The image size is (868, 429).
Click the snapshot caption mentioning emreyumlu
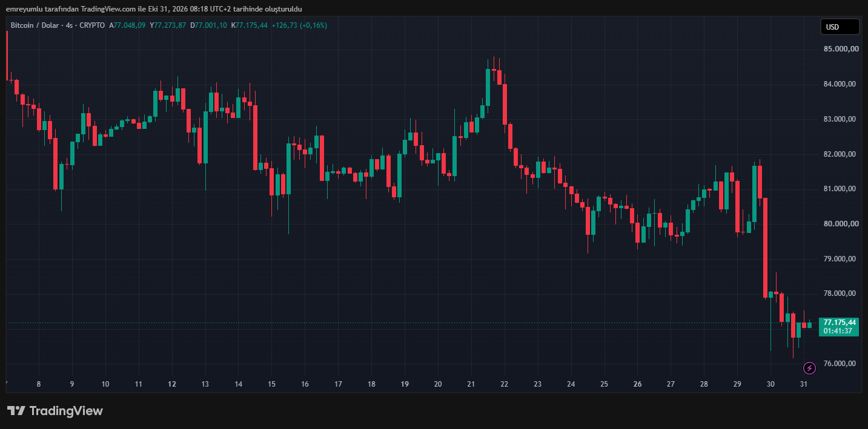(154, 9)
